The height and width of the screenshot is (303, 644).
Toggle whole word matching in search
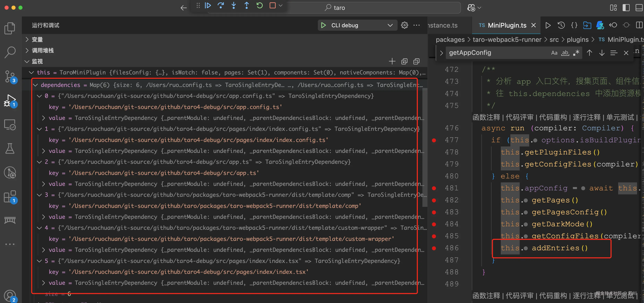[565, 53]
